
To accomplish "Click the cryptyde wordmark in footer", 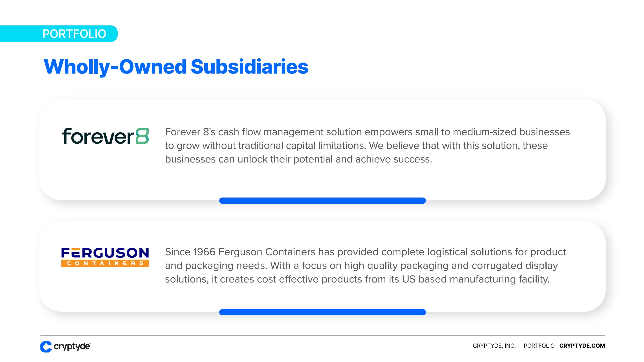I will [72, 347].
